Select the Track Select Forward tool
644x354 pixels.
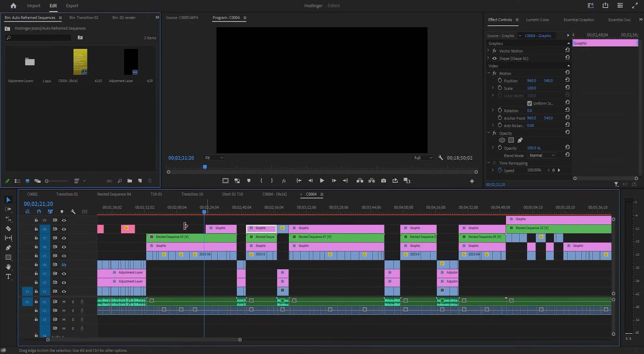pyautogui.click(x=8, y=209)
